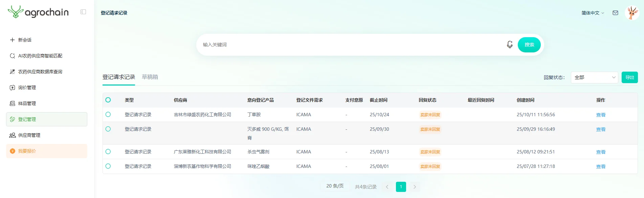The image size is (644, 198).
Task: Click creation time 25/09/29 16:16:49
Action: pos(536,129)
